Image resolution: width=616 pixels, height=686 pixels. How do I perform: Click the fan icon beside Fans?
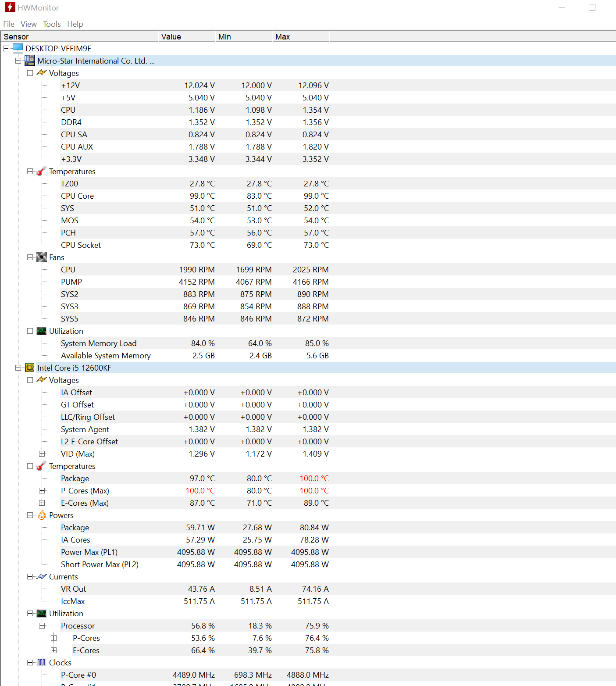(42, 257)
